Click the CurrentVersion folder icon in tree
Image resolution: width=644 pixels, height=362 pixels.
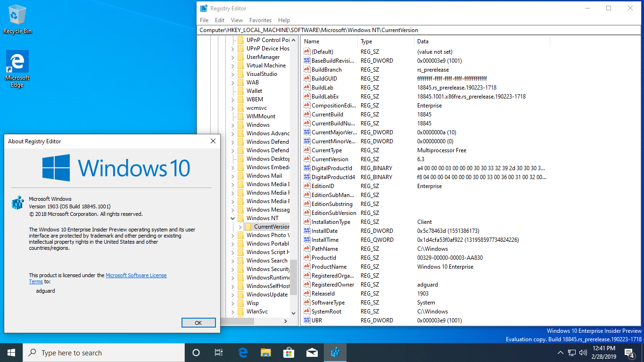(248, 227)
